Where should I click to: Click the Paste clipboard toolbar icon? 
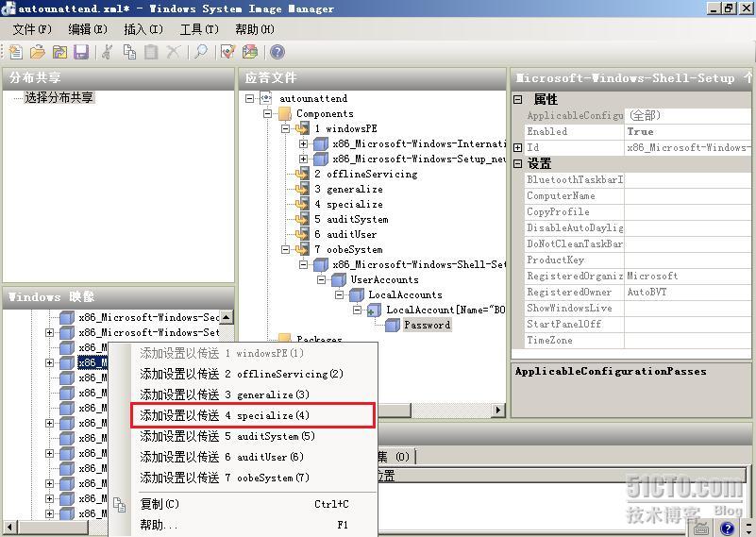(x=151, y=52)
